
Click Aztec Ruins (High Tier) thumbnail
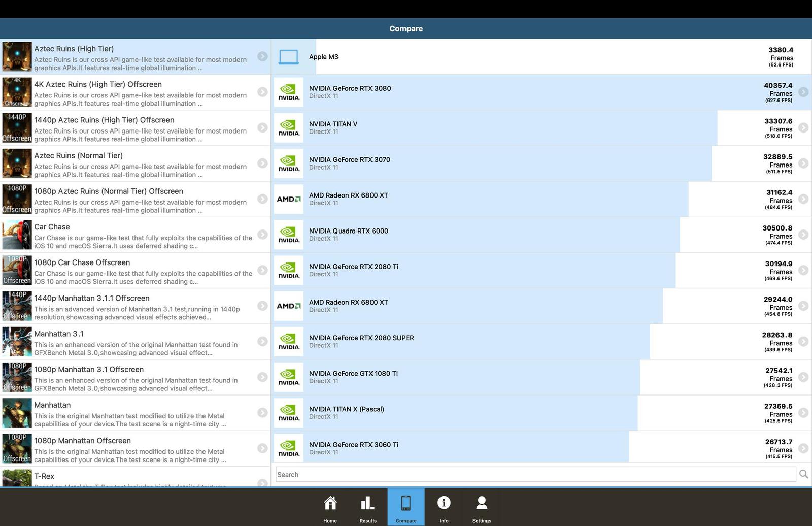(x=17, y=56)
